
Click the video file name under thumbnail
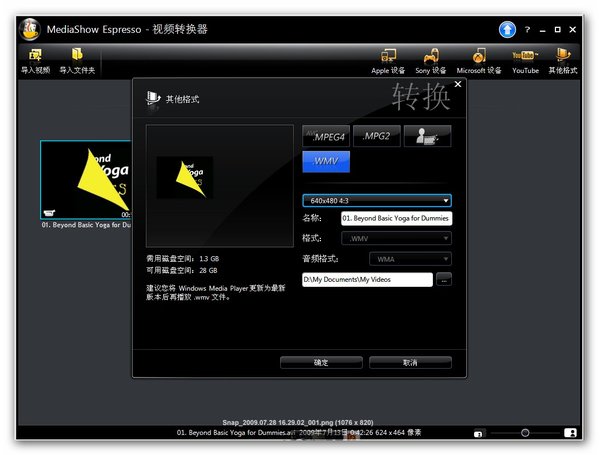86,225
